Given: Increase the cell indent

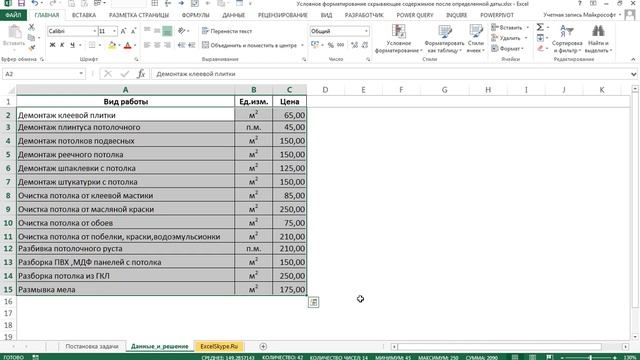Looking at the screenshot, I should coord(191,45).
